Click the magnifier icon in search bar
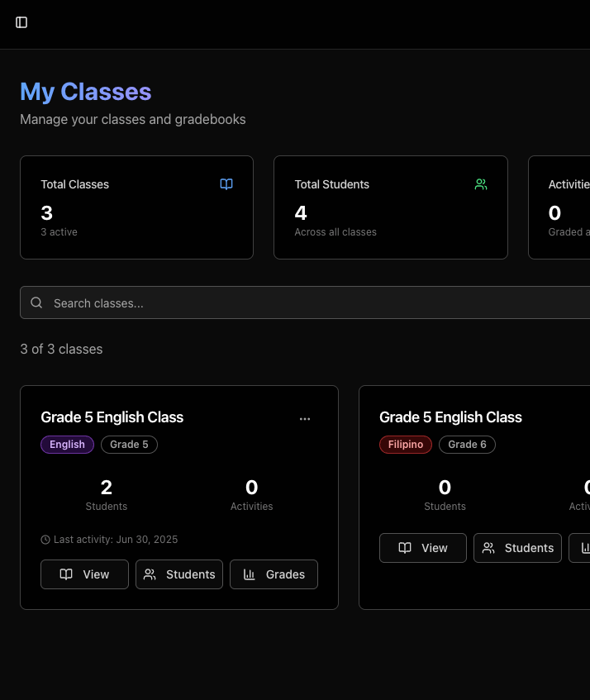590x700 pixels. click(36, 302)
